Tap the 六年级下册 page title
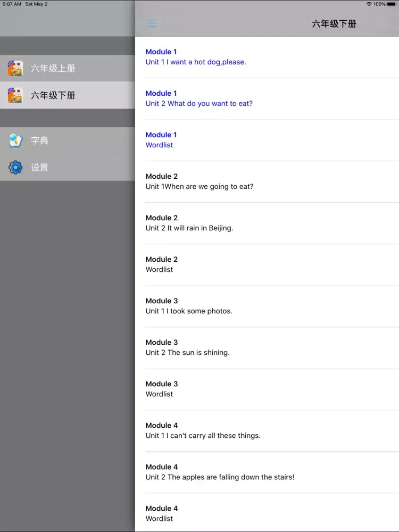 (334, 24)
